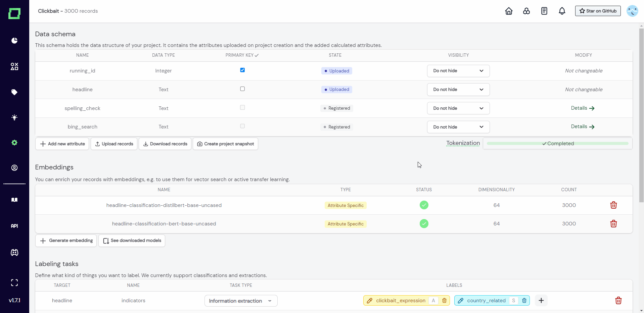Open visibility dropdown for bing_search
Screen dimensions: 644x313
[x=458, y=127]
